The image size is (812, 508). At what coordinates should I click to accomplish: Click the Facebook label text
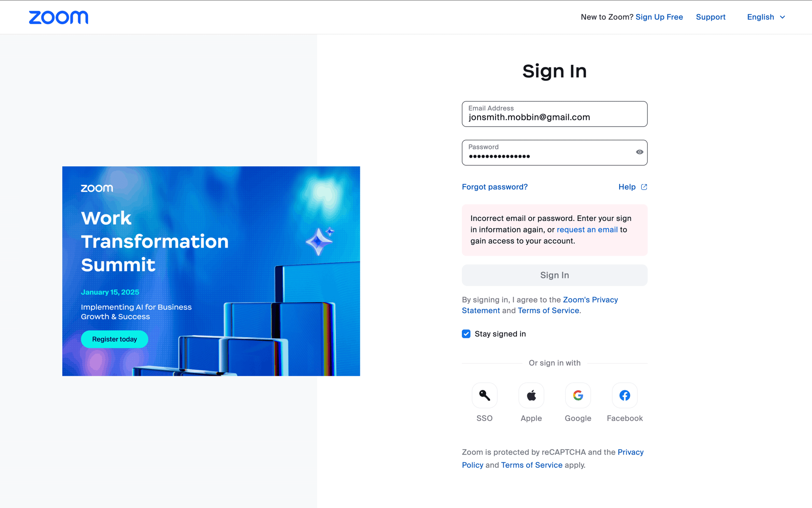coord(625,418)
